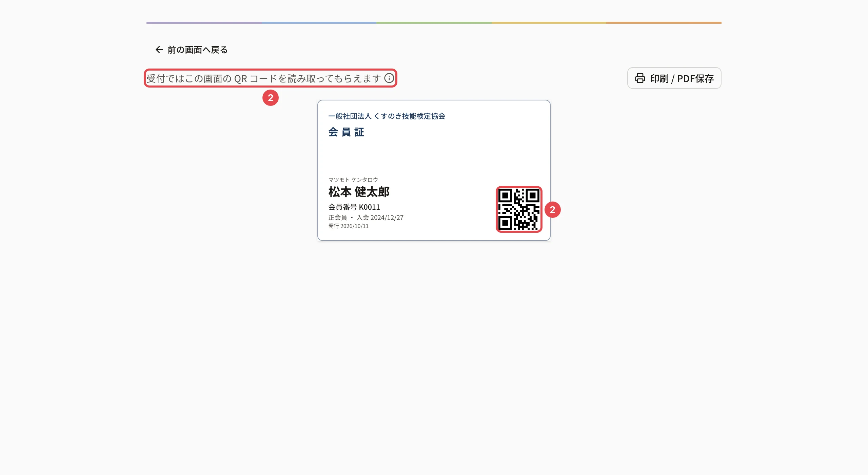Go back via 前の画面へ戻る link

click(x=191, y=50)
